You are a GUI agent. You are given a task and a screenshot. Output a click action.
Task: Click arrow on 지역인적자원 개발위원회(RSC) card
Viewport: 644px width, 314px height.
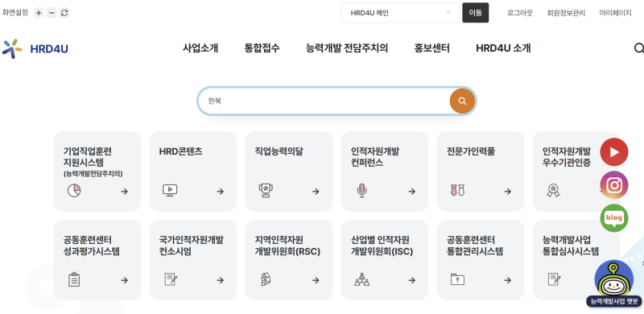316,280
